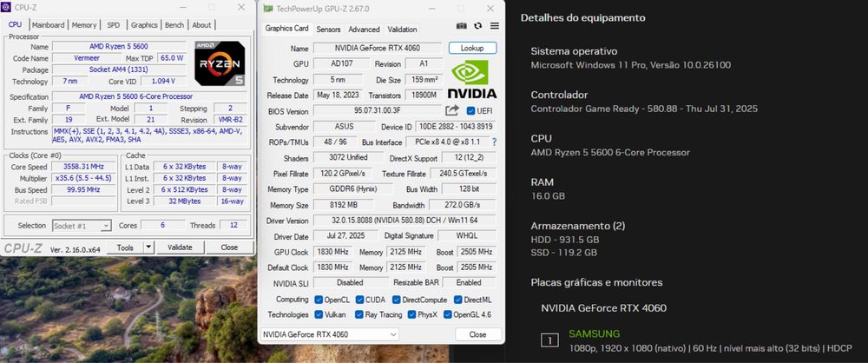Click the Bus Interface question mark
Viewport: 868px width, 363px height.
(494, 142)
